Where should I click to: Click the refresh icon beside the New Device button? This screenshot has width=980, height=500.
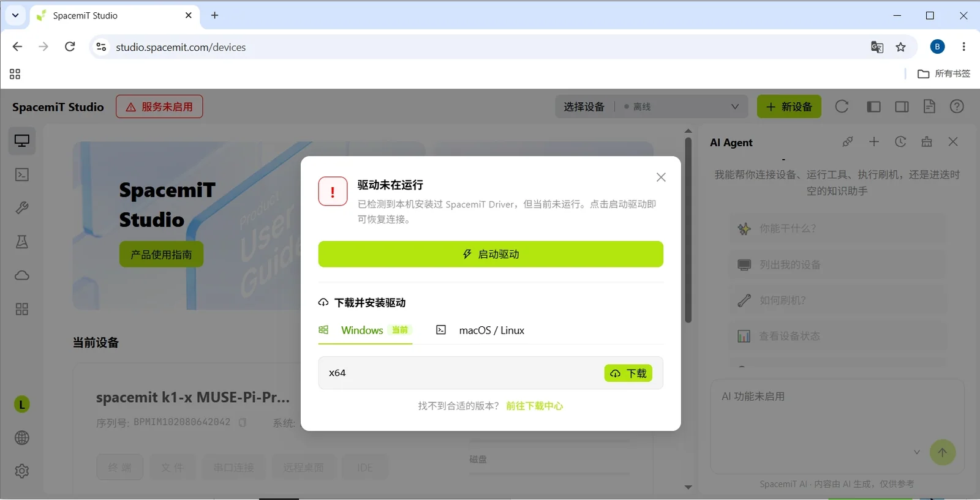[842, 106]
